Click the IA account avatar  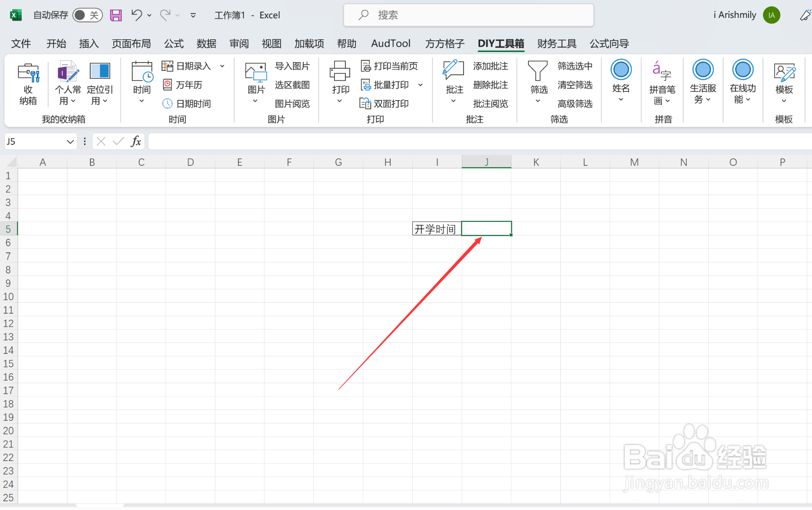click(x=772, y=15)
